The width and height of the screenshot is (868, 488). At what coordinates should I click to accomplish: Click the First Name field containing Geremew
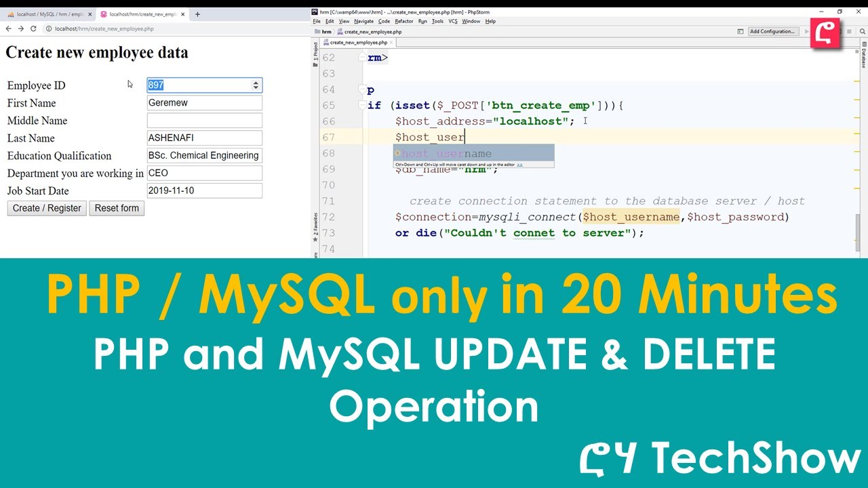[204, 102]
